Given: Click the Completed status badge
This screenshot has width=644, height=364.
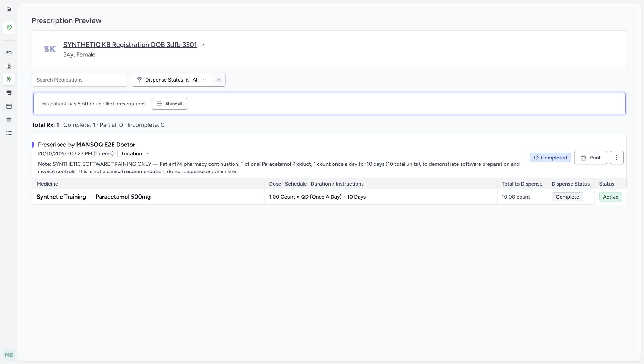Looking at the screenshot, I should [550, 158].
